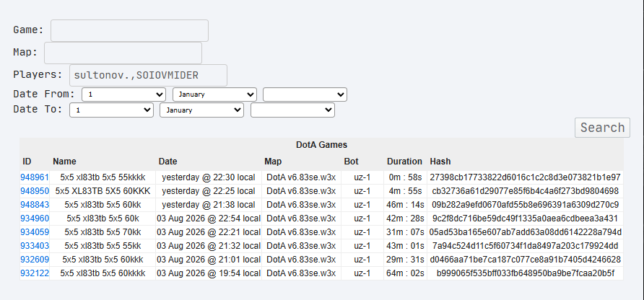
Task: Open game ID 932609 link
Action: pyautogui.click(x=35, y=260)
